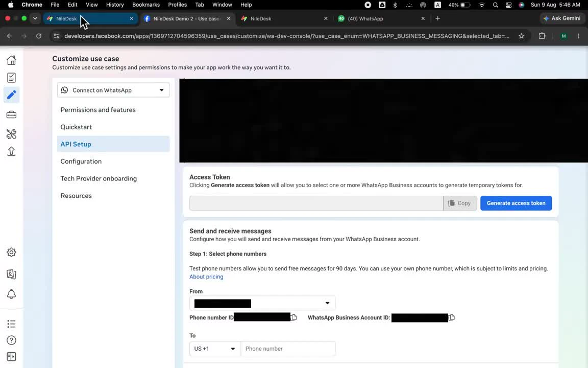The image size is (588, 368).
Task: Switch to the third tab titled NileDesk
Action: pyautogui.click(x=283, y=18)
